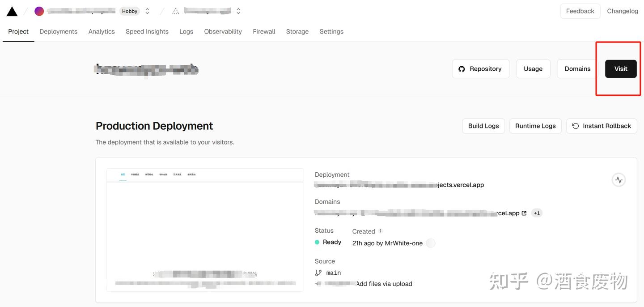Click the info icon next to Created
The image size is (644, 307).
[x=381, y=231]
